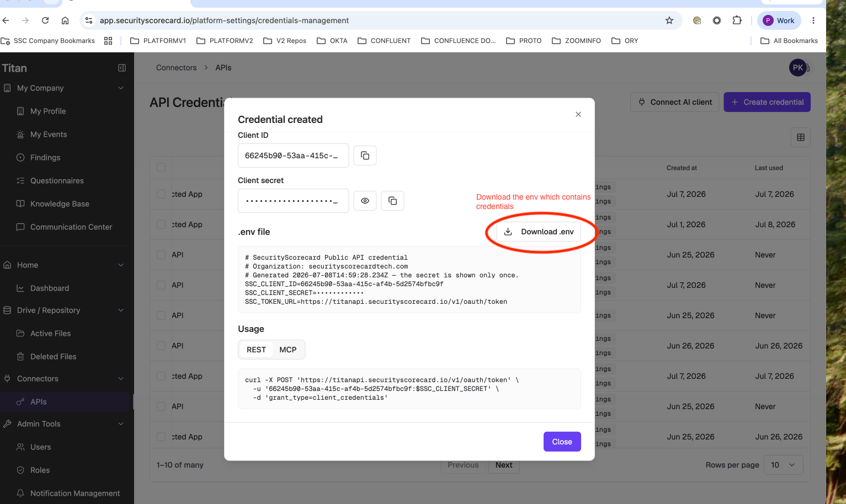Switch to the MCP usage tab
Image resolution: width=846 pixels, height=504 pixels.
[x=288, y=350]
